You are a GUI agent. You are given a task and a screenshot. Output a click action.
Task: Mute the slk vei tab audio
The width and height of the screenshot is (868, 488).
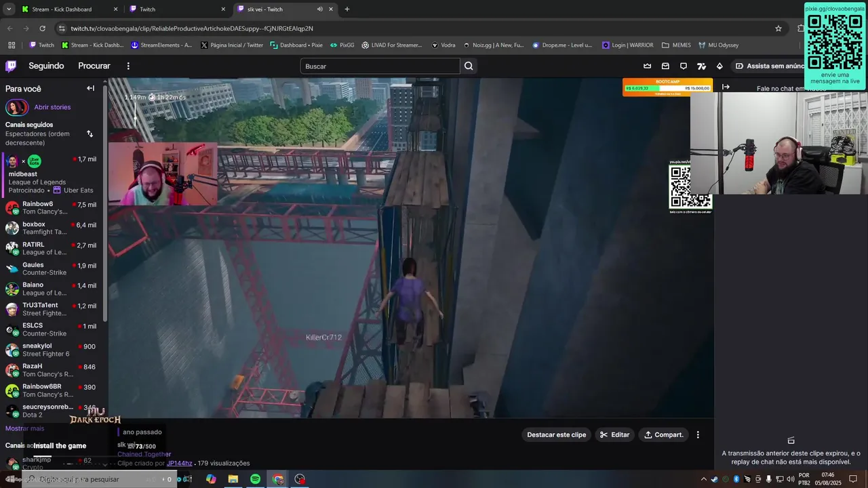tap(319, 9)
